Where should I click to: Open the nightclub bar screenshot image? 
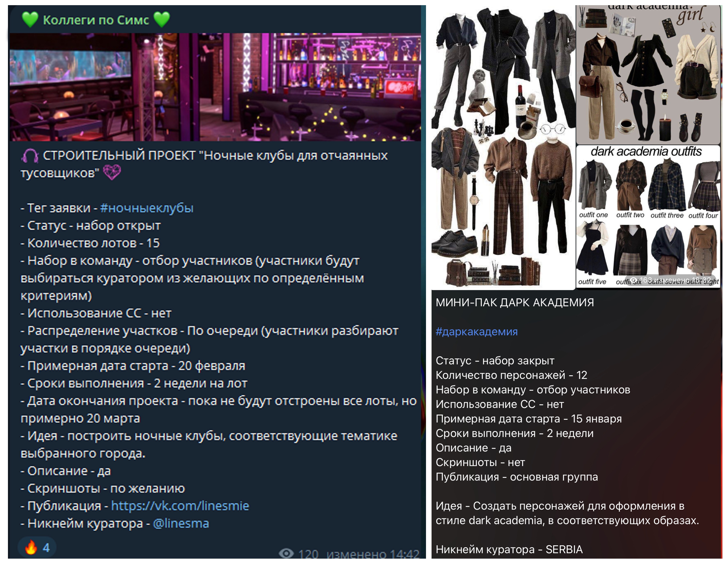(215, 87)
